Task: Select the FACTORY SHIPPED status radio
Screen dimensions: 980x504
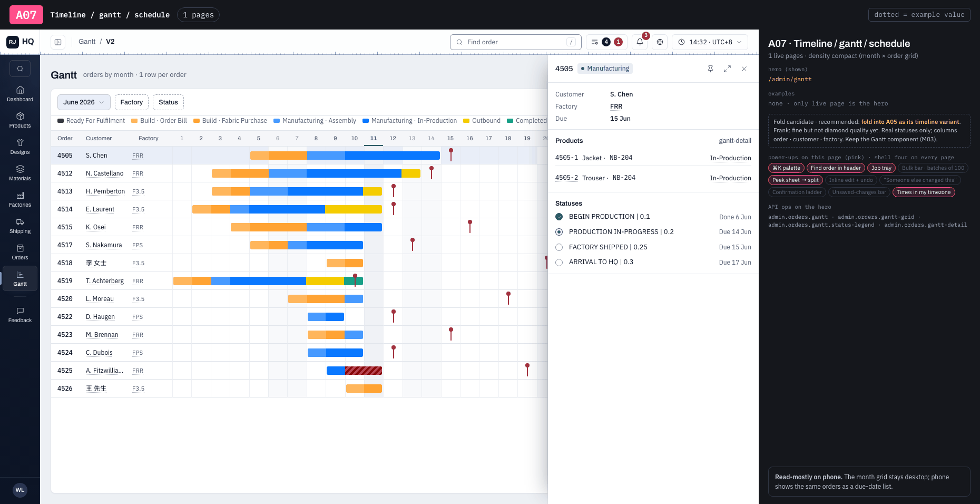Action: click(x=559, y=247)
